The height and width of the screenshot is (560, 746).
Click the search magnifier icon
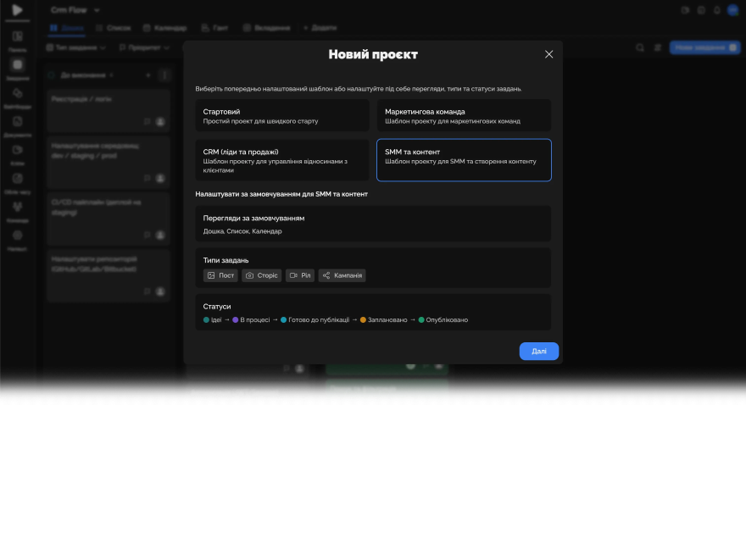click(640, 47)
